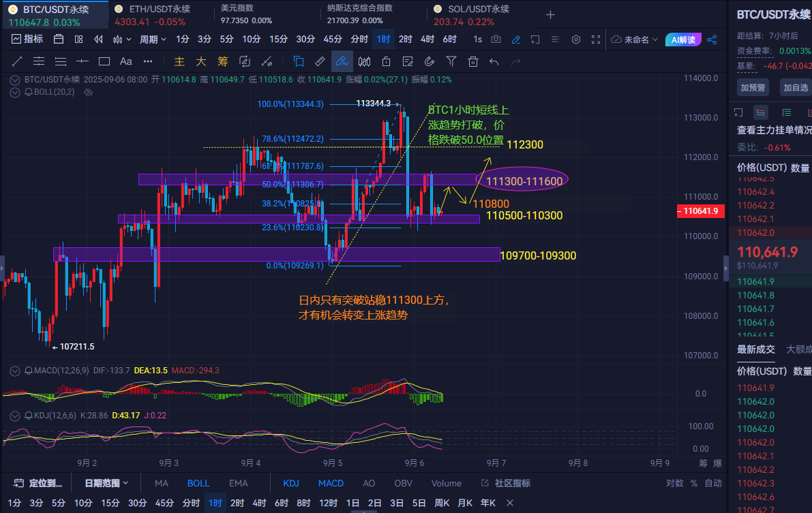This screenshot has height=513, width=812.
Task: Expand the 日期范围 date range dropdown
Action: [106, 483]
